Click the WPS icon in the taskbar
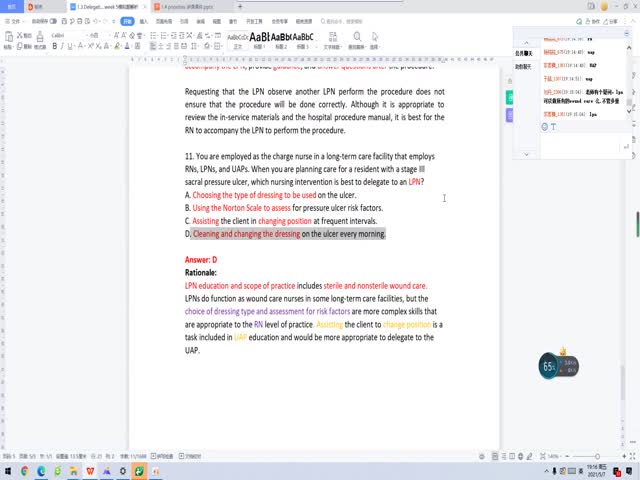 click(x=89, y=470)
